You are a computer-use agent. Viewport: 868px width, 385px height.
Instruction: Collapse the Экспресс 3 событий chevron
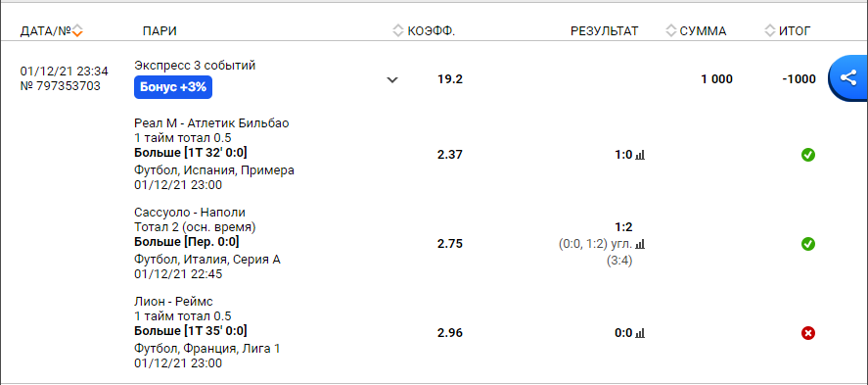coord(392,79)
